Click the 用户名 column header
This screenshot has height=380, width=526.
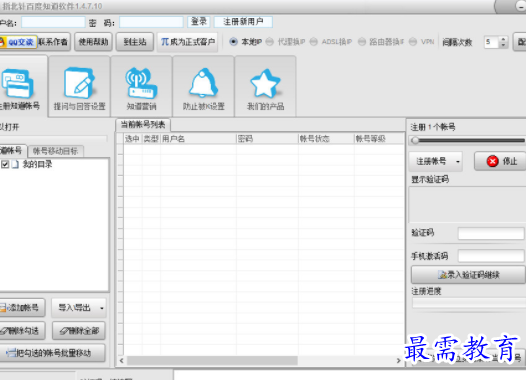pyautogui.click(x=198, y=139)
